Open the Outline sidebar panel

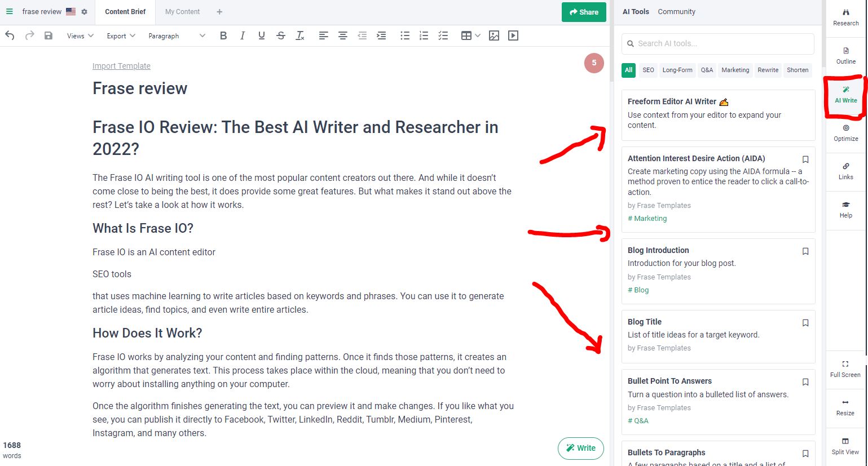tap(846, 56)
